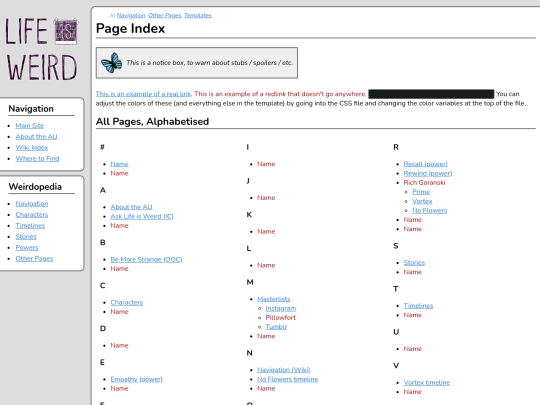Open the Navigation breadcrumb link
Image resolution: width=540 pixels, height=405 pixels.
click(131, 15)
